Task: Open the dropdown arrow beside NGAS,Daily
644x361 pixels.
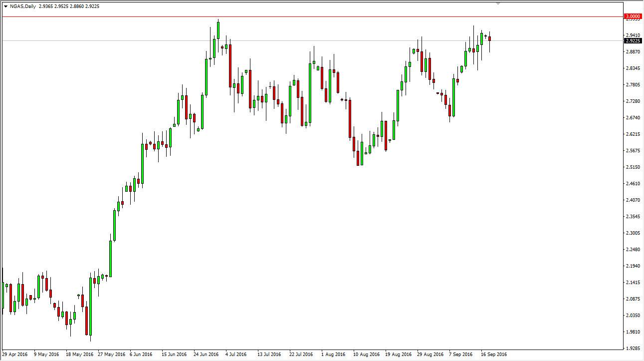Action: point(5,6)
